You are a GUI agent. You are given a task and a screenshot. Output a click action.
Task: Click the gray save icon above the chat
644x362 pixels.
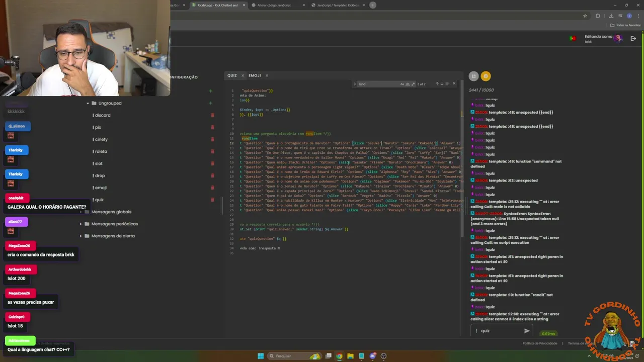tap(473, 76)
